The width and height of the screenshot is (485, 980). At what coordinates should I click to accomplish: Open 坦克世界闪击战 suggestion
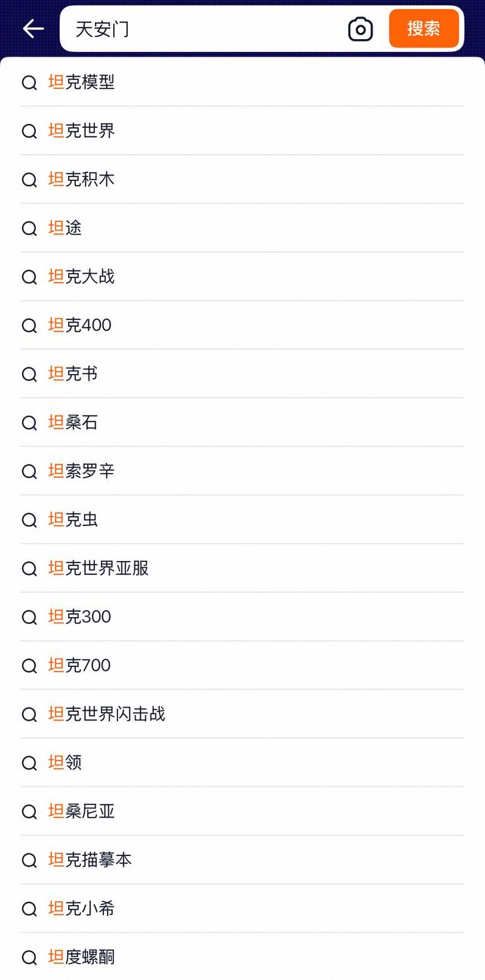click(242, 714)
